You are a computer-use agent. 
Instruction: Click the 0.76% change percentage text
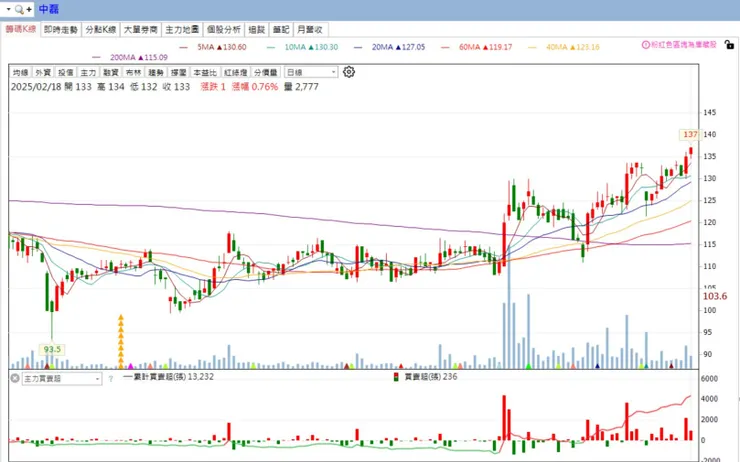(x=264, y=87)
